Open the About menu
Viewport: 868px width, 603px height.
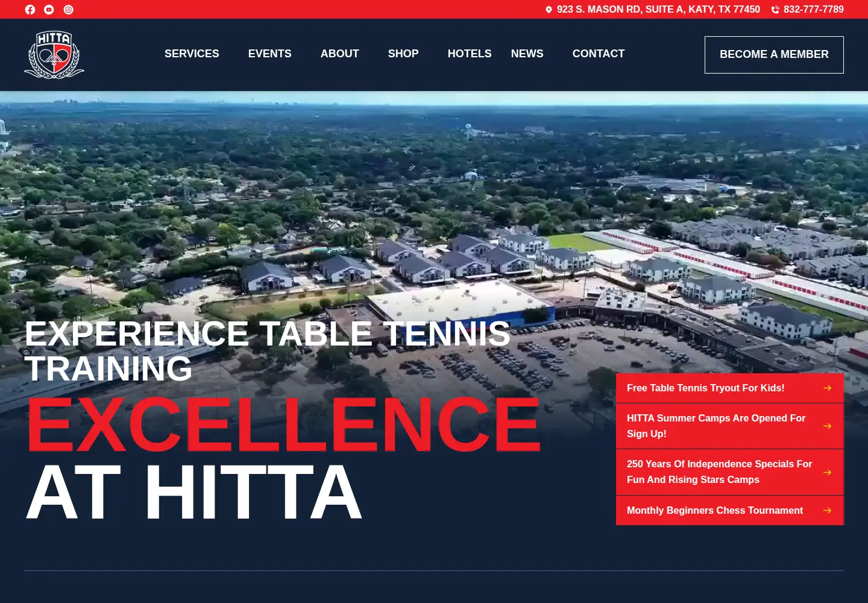point(340,54)
